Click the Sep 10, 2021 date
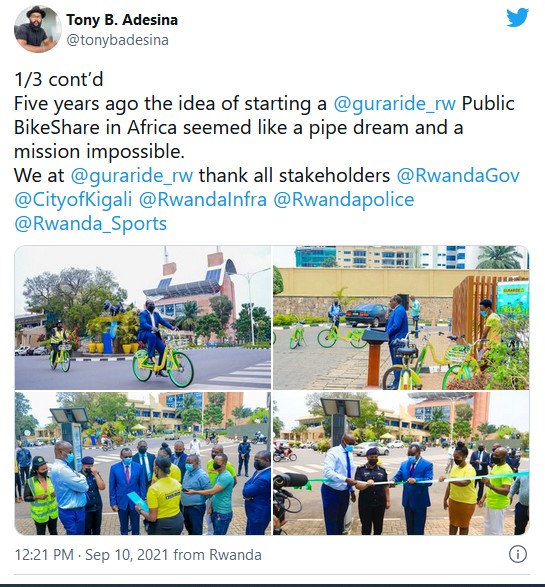The image size is (545, 587). coord(127,555)
